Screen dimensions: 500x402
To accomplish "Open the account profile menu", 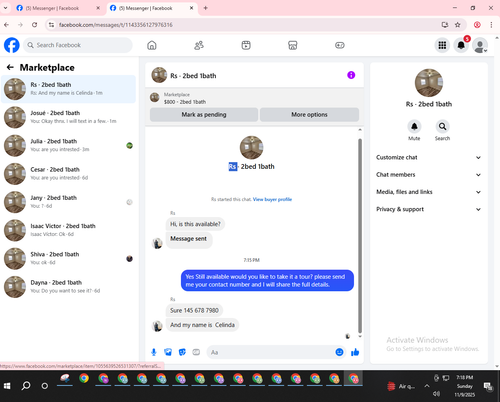I will coord(480,46).
